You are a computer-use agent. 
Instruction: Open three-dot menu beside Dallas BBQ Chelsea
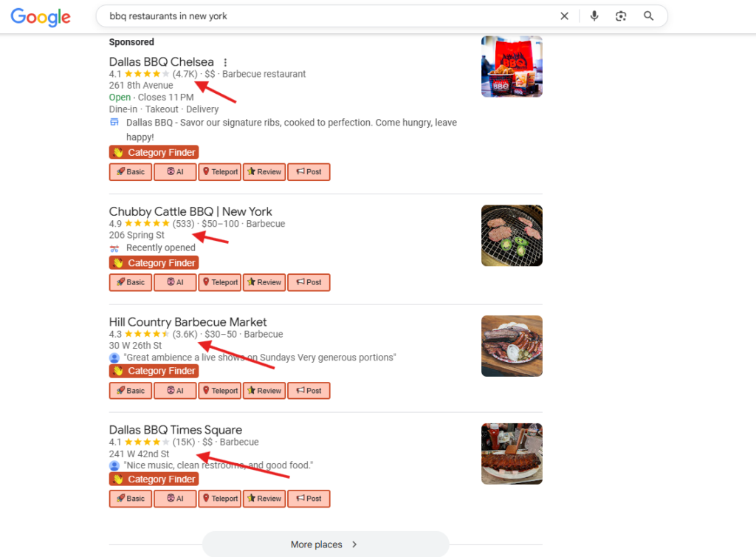pos(225,62)
